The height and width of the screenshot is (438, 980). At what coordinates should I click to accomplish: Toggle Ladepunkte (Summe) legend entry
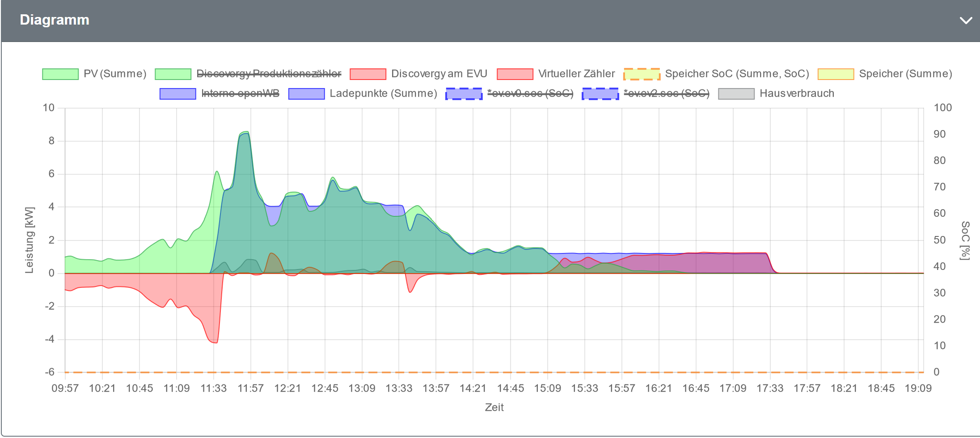(x=383, y=93)
